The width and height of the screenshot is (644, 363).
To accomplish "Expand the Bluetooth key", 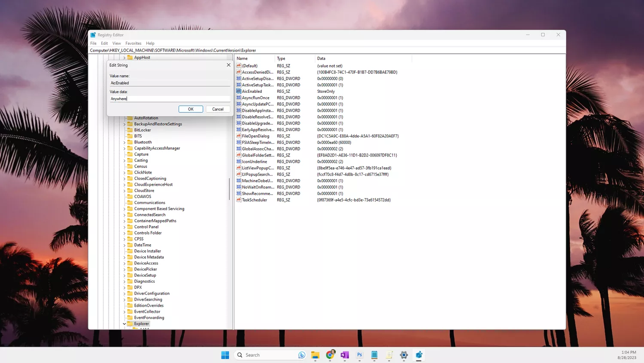I will [125, 142].
